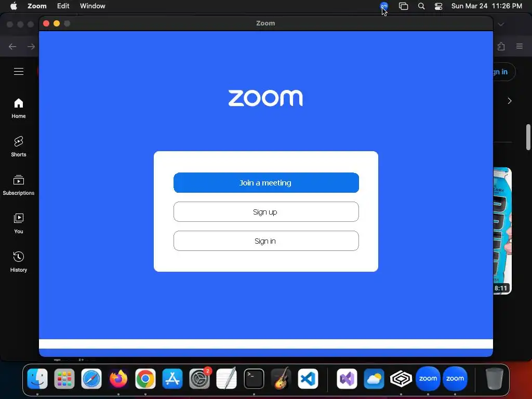The height and width of the screenshot is (399, 532).
Task: Open the Prime drink video thumbnail
Action: tap(502, 231)
